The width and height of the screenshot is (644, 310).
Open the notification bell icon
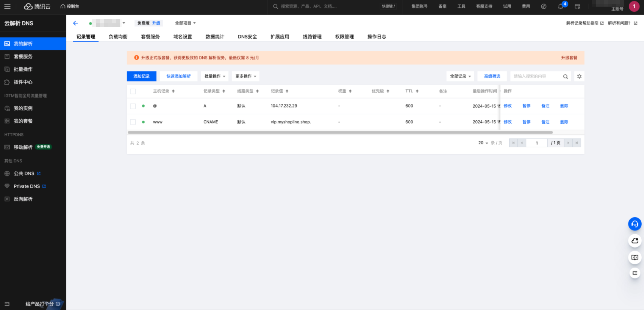tap(560, 6)
